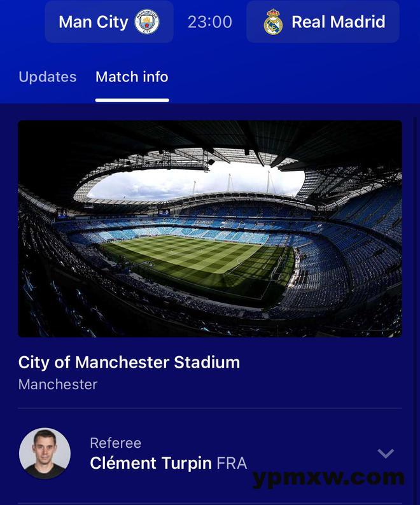The height and width of the screenshot is (505, 420).
Task: Open Clément Turpin's referee portrait
Action: (45, 453)
